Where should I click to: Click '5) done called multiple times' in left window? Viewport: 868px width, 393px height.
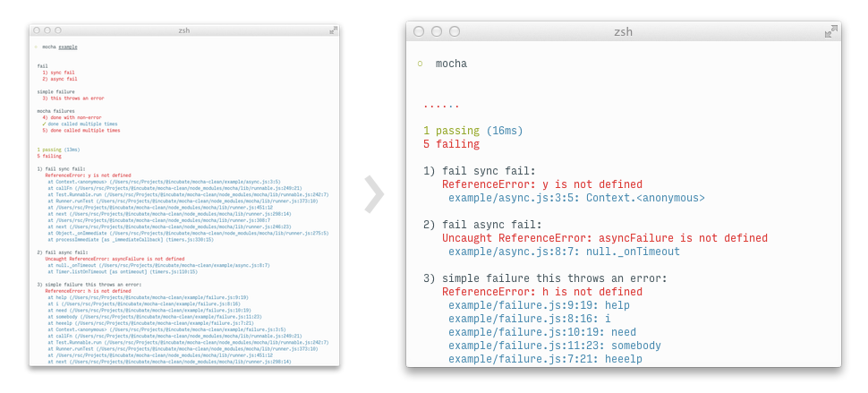coord(81,131)
